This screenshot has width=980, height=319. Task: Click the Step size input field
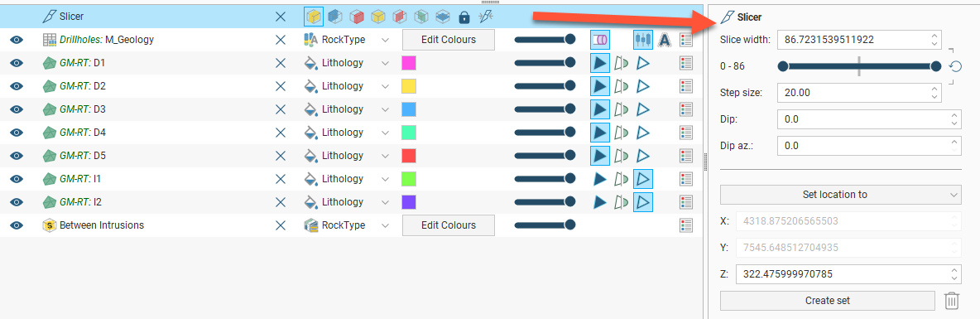(859, 93)
